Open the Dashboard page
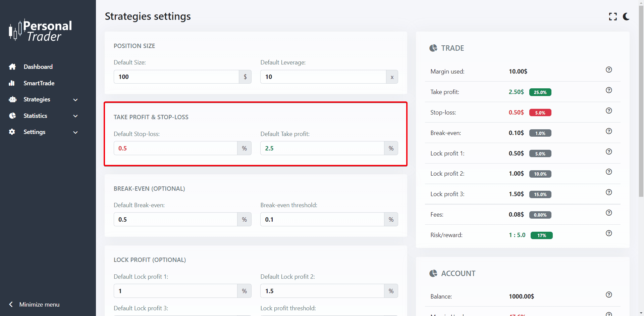 pos(38,67)
